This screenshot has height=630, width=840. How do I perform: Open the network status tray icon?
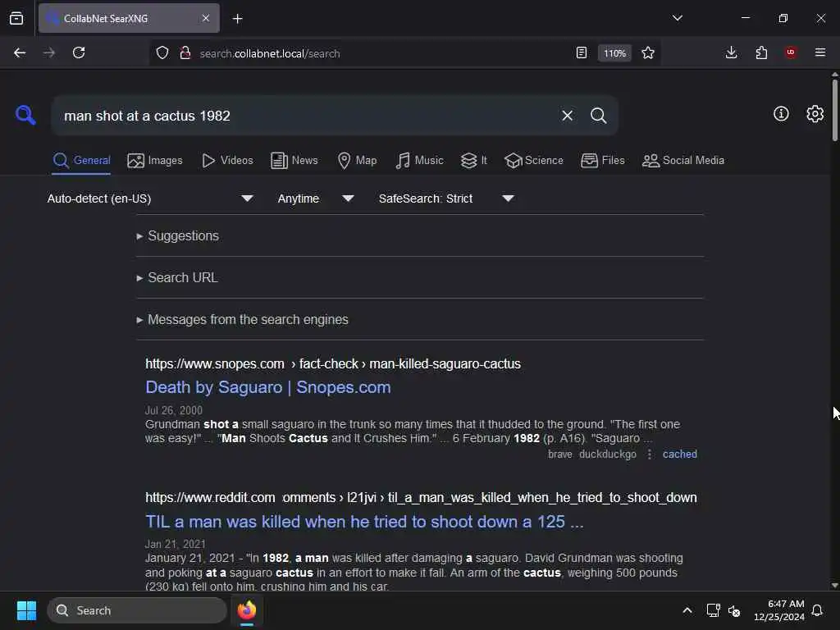713,610
